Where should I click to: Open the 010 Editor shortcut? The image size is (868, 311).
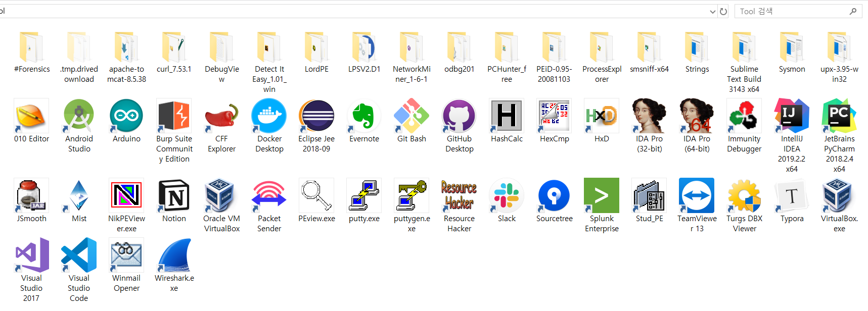[x=31, y=116]
